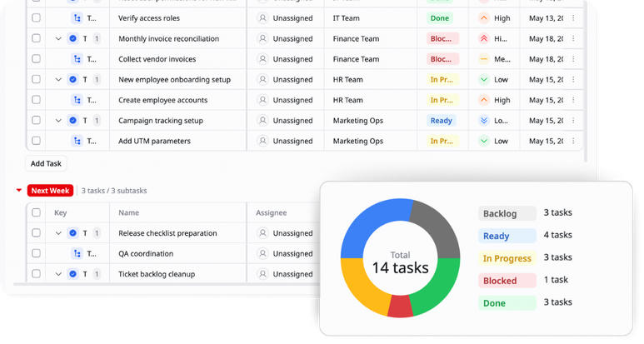Open row menu for Add UTM parameters
644x344 pixels.
tap(573, 142)
